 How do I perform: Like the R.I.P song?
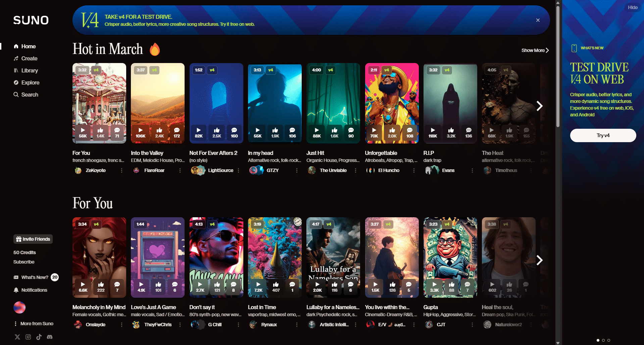[451, 133]
